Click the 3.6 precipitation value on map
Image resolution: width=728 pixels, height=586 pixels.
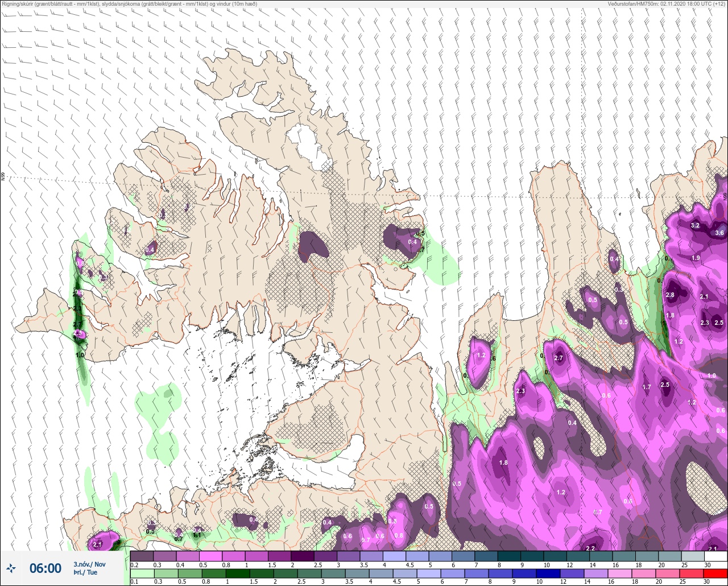click(719, 233)
